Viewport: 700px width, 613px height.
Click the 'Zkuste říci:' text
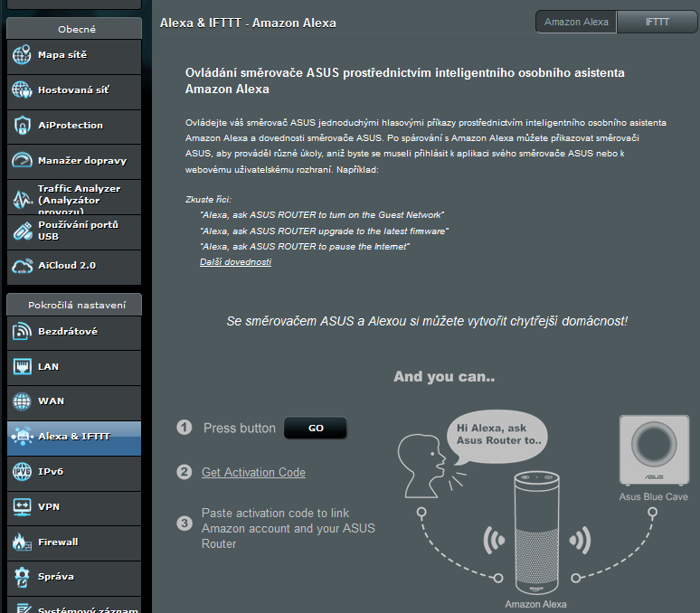209,200
